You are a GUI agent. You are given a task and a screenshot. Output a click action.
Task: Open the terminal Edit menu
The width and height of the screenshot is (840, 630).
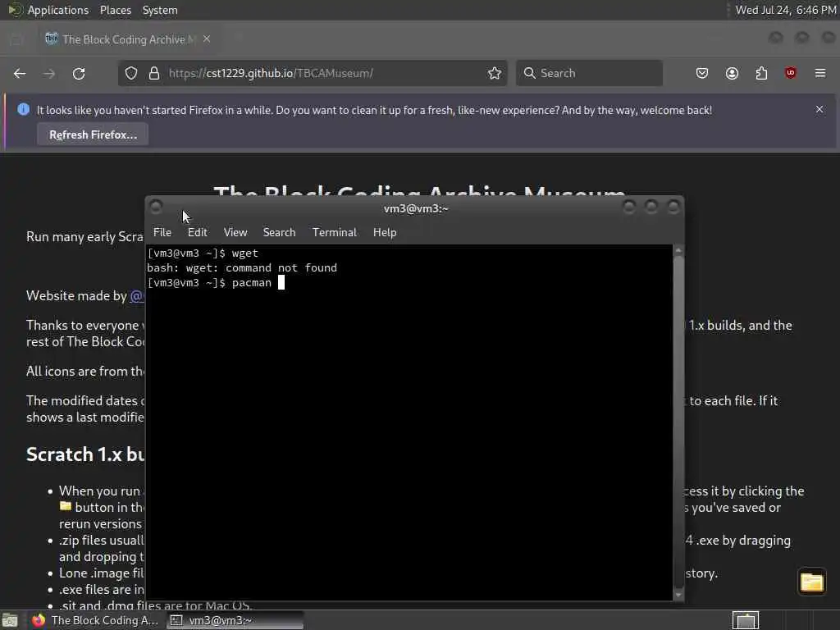click(197, 232)
